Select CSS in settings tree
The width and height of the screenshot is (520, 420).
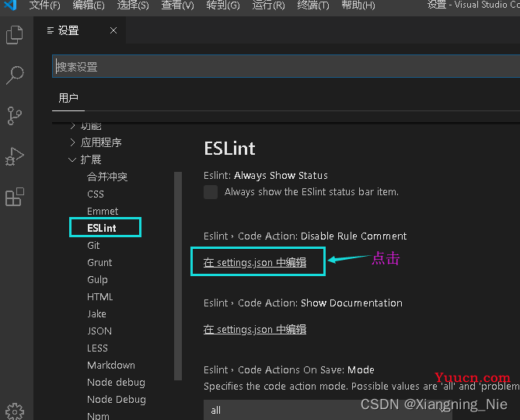(x=96, y=194)
